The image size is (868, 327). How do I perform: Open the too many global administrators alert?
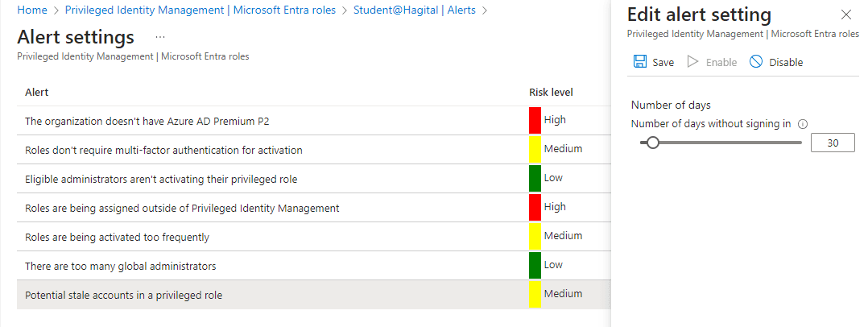[120, 266]
